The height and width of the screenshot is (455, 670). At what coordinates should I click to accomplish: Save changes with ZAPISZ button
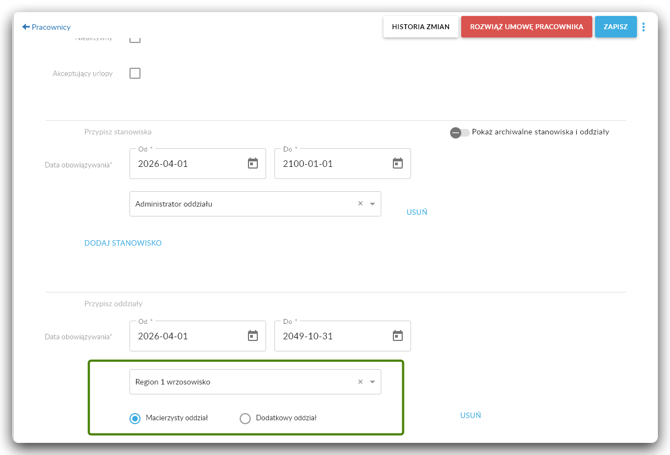[x=616, y=27]
